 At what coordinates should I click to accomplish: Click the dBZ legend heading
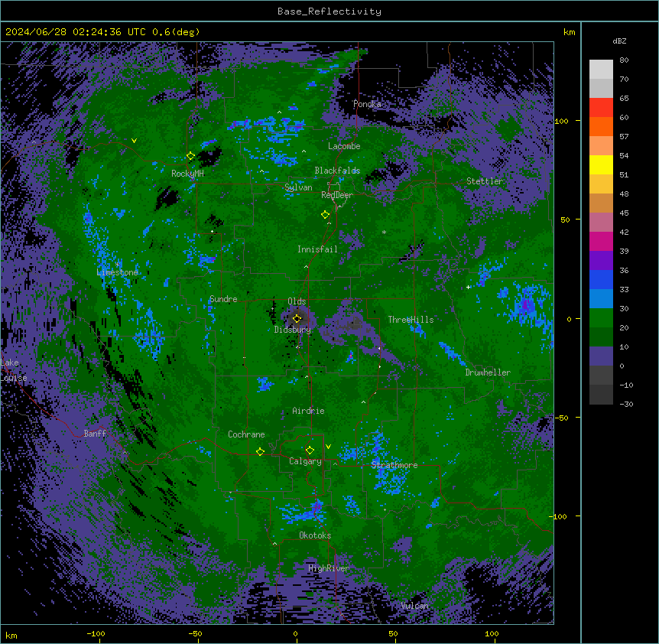(x=619, y=41)
